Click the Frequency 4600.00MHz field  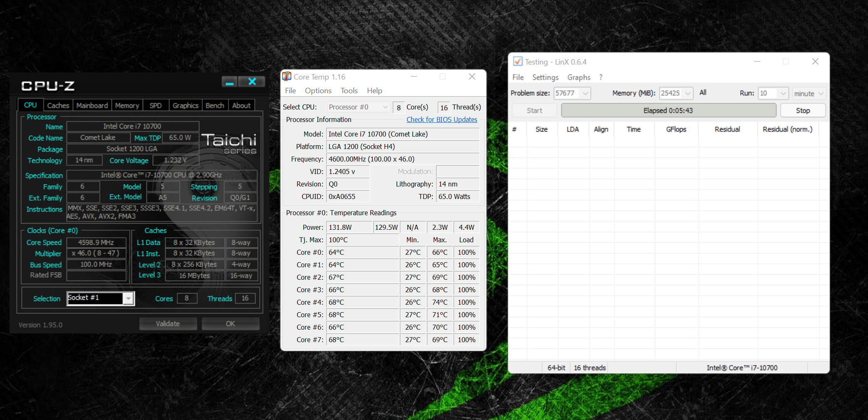(403, 159)
